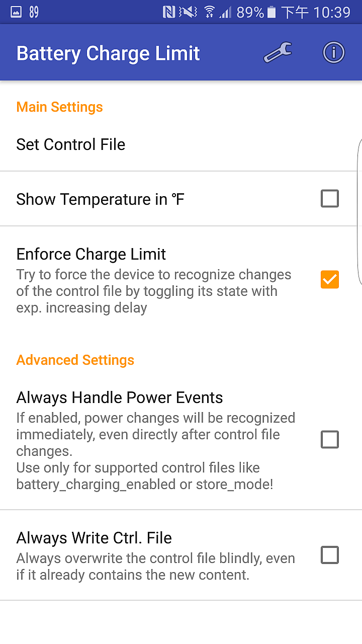Tap Always Handle Power Events title
Image resolution: width=362 pixels, height=644 pixels.
click(120, 397)
